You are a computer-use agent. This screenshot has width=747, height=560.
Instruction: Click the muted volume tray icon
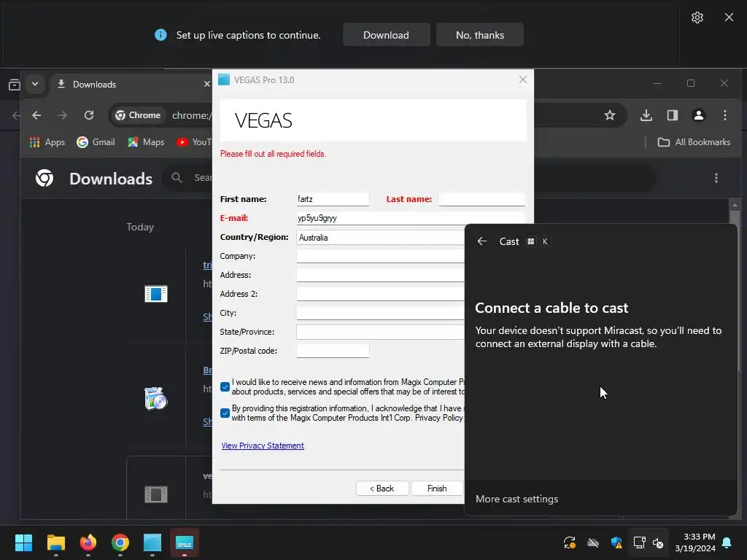pos(658,542)
